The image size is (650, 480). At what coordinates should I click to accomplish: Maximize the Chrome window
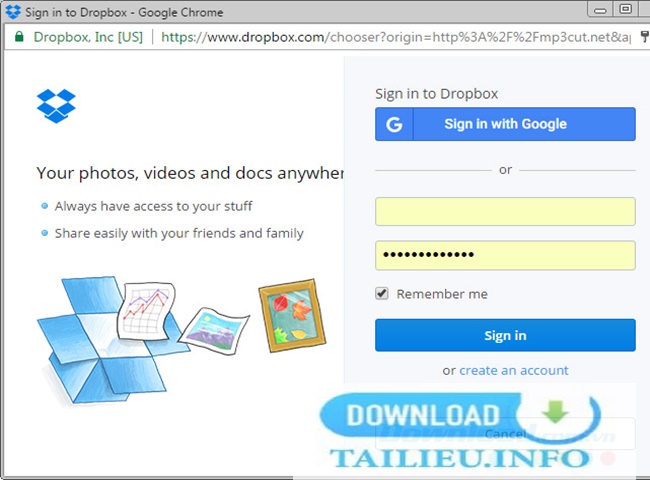626,9
